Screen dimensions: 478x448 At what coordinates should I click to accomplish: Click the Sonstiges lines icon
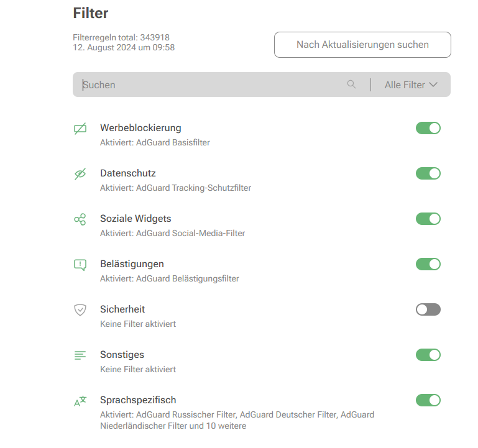pyautogui.click(x=80, y=355)
